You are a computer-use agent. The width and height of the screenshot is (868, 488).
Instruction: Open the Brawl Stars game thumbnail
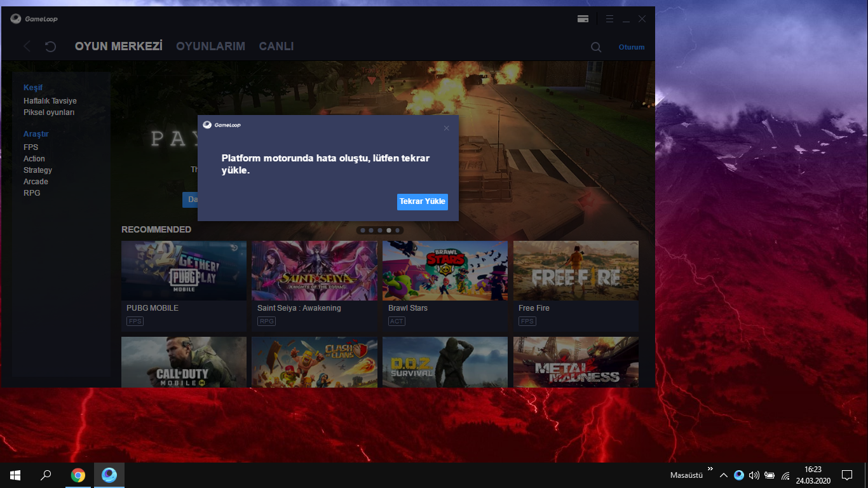pos(445,271)
